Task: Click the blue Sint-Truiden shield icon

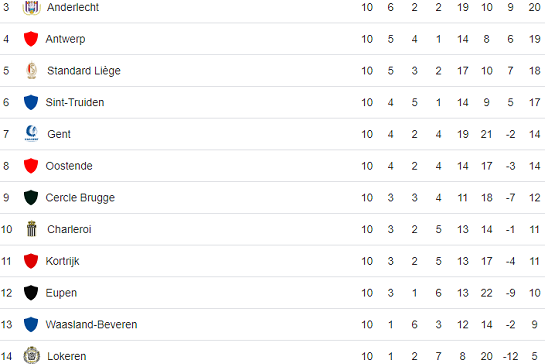Action: coord(31,102)
